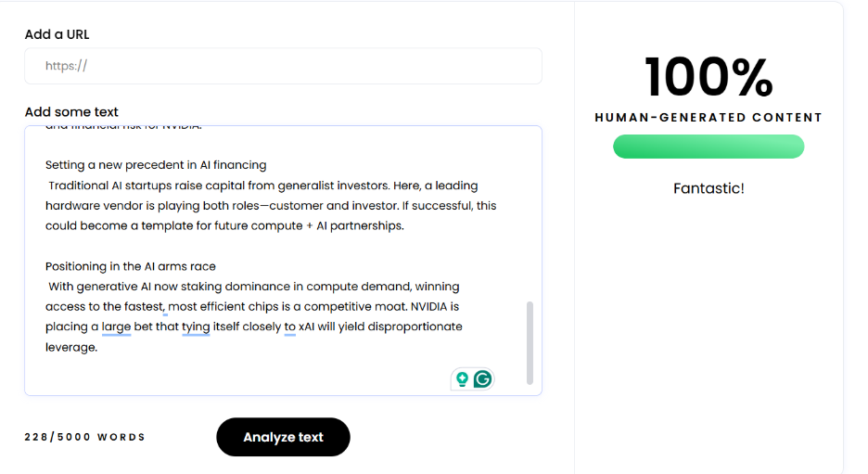Image resolution: width=868 pixels, height=474 pixels.
Task: Click the text area scrollbar thumb
Action: pyautogui.click(x=530, y=341)
